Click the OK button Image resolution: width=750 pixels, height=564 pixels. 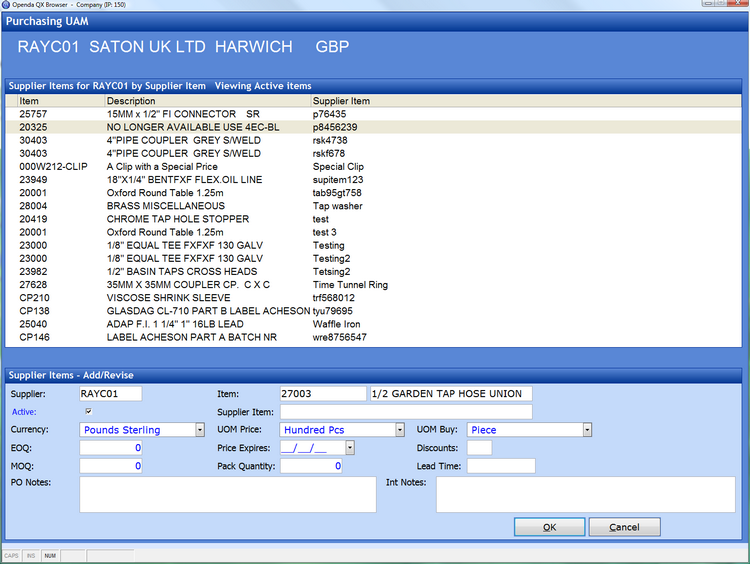550,527
